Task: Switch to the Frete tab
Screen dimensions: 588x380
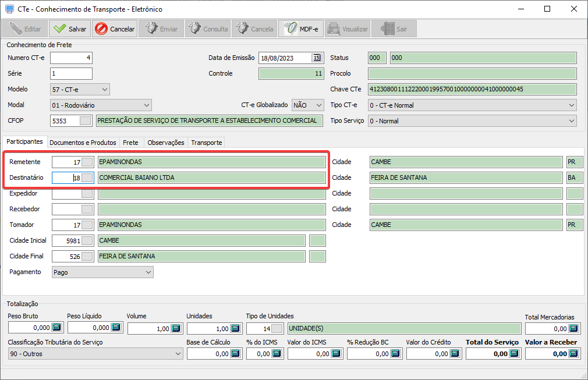Action: [130, 143]
